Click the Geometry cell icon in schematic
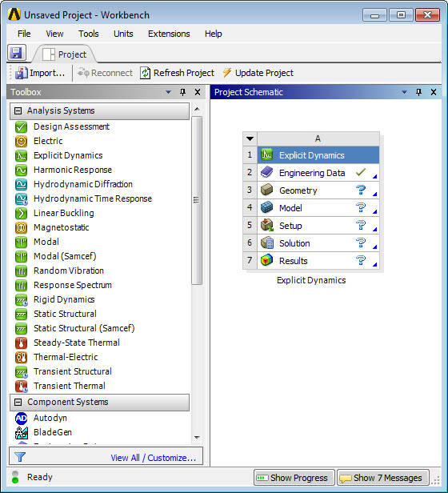Screen dimensions: 448x493 [x=267, y=190]
